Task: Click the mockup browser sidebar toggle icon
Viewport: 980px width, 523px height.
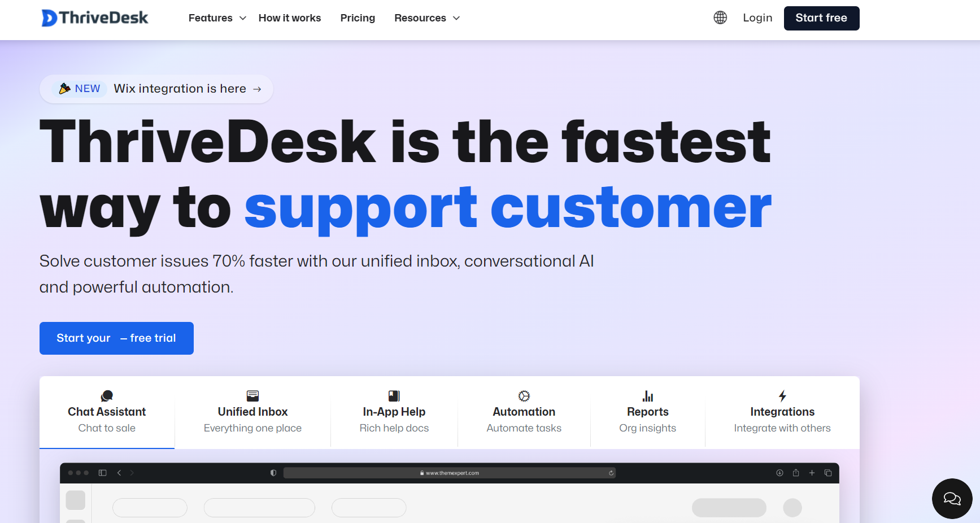Action: 102,473
